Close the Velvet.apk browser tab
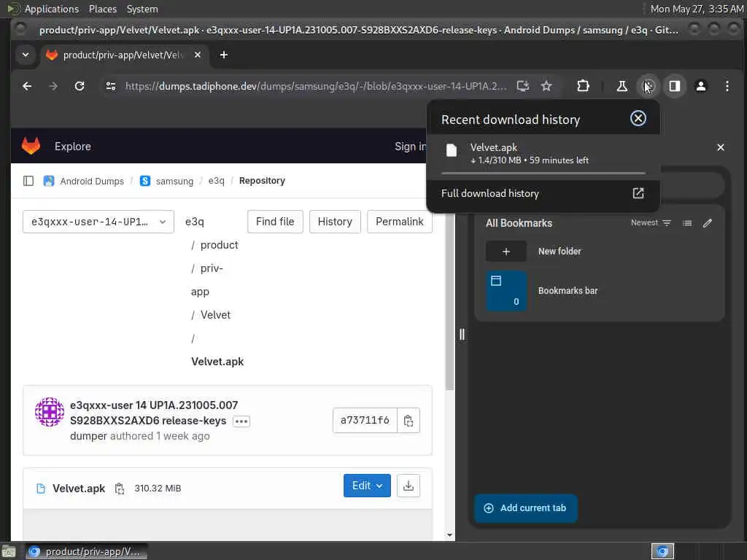 coord(198,55)
